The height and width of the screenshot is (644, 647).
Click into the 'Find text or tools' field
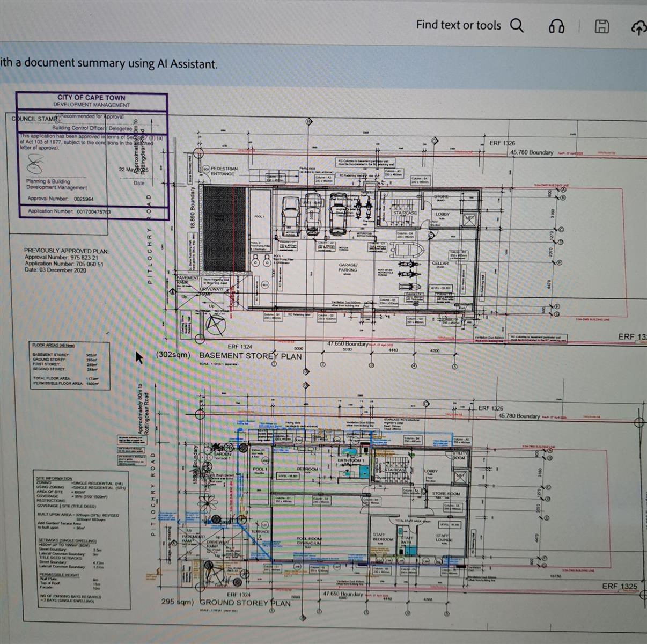point(458,25)
